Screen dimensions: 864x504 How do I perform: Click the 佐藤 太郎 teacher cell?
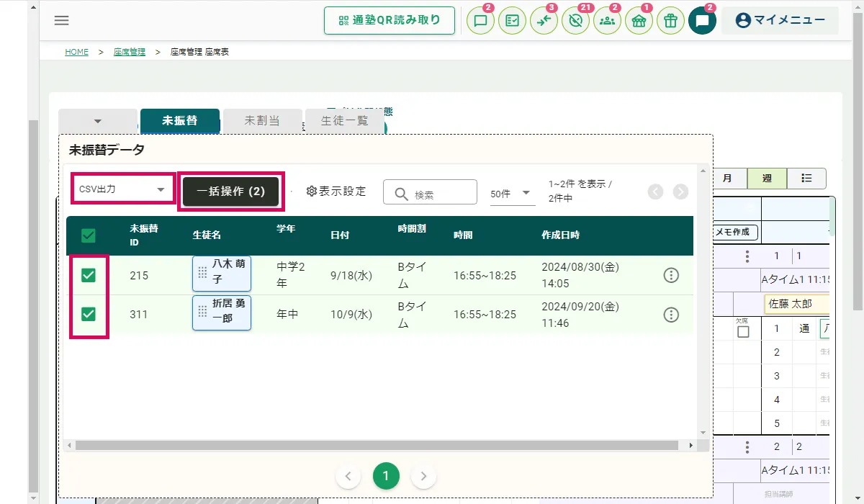pos(796,304)
